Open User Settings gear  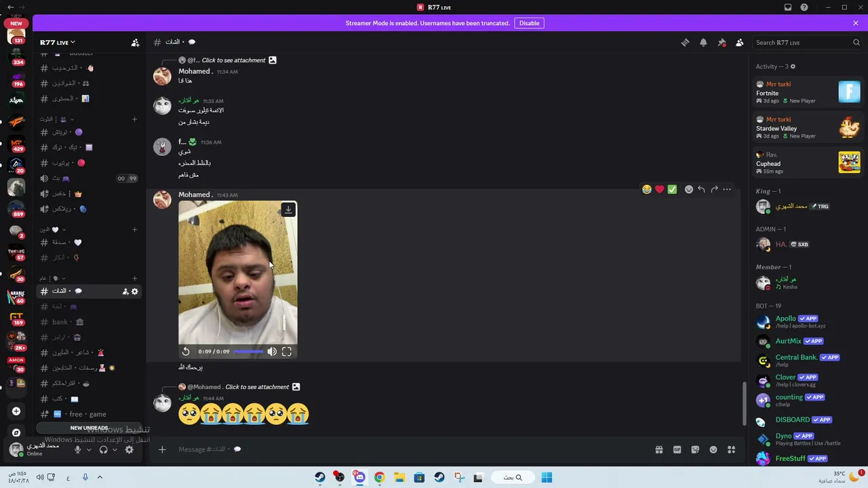tap(129, 449)
